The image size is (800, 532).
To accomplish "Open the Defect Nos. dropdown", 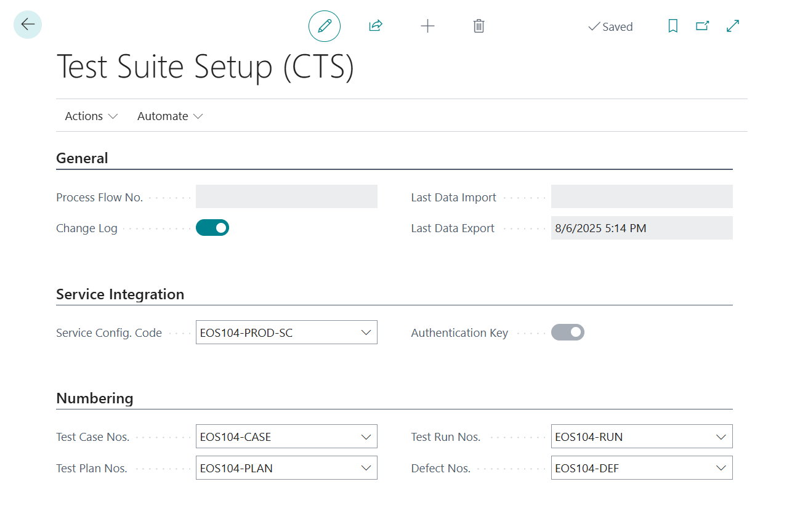I will click(x=721, y=468).
